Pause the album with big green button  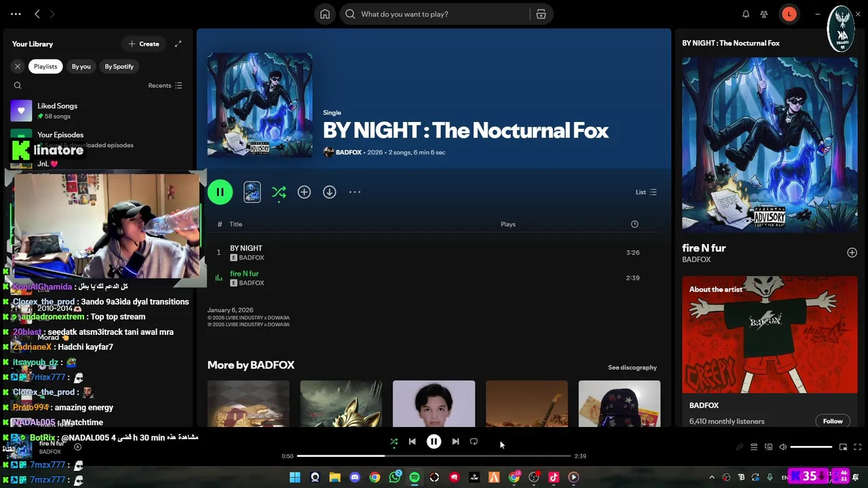(x=220, y=192)
